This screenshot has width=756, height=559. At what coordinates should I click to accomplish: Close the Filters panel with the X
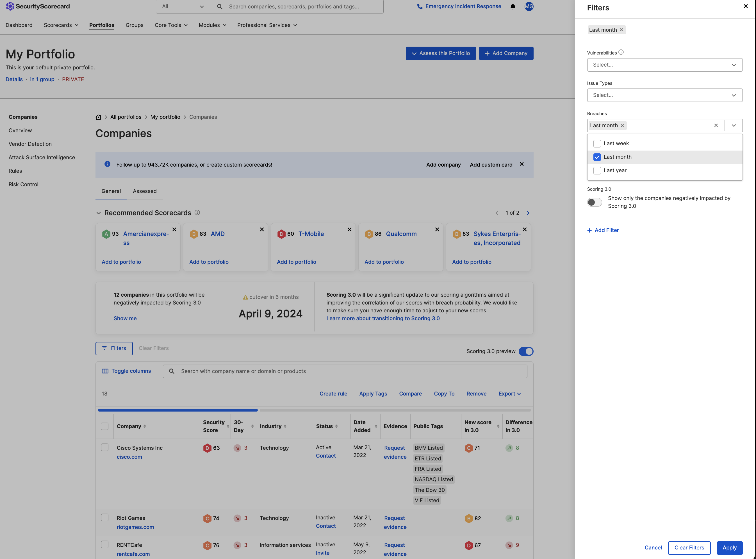click(746, 6)
